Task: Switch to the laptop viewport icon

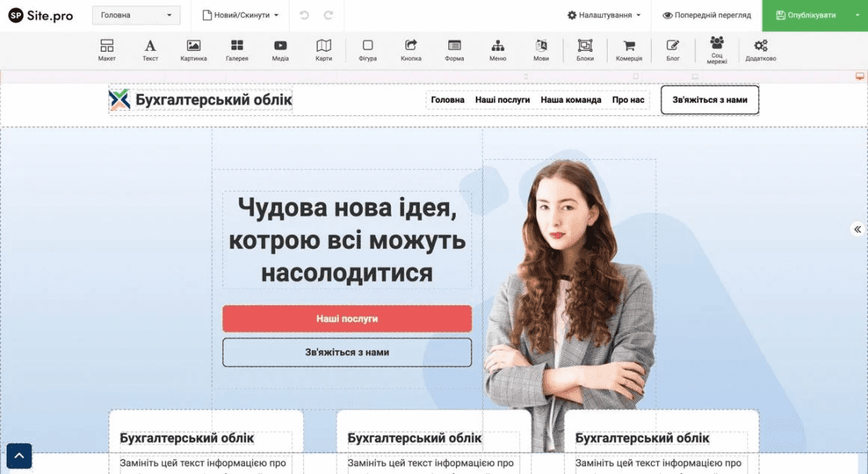Action: (x=695, y=76)
